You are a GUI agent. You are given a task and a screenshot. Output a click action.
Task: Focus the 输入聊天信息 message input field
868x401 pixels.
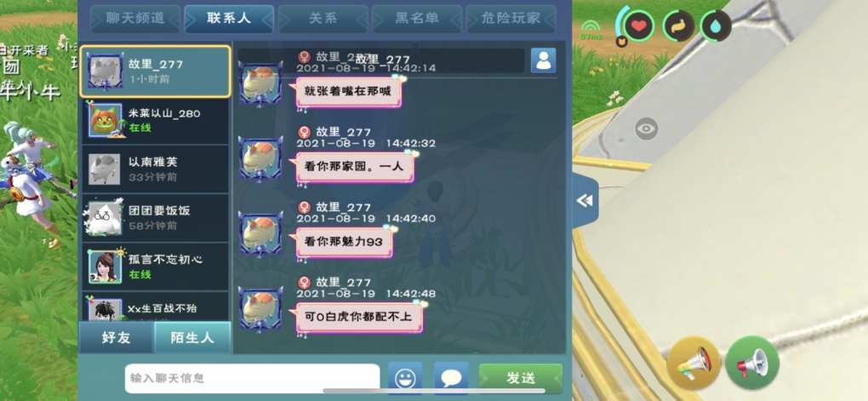pos(253,378)
